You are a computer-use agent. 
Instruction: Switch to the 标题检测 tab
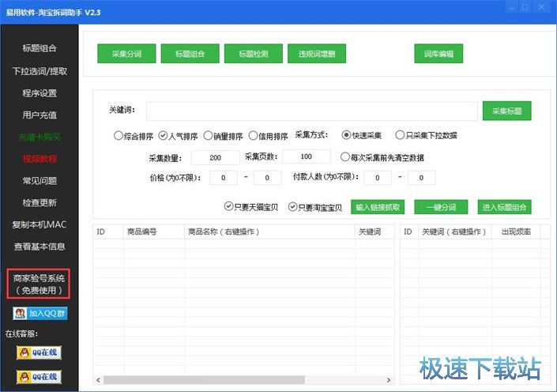pos(254,54)
